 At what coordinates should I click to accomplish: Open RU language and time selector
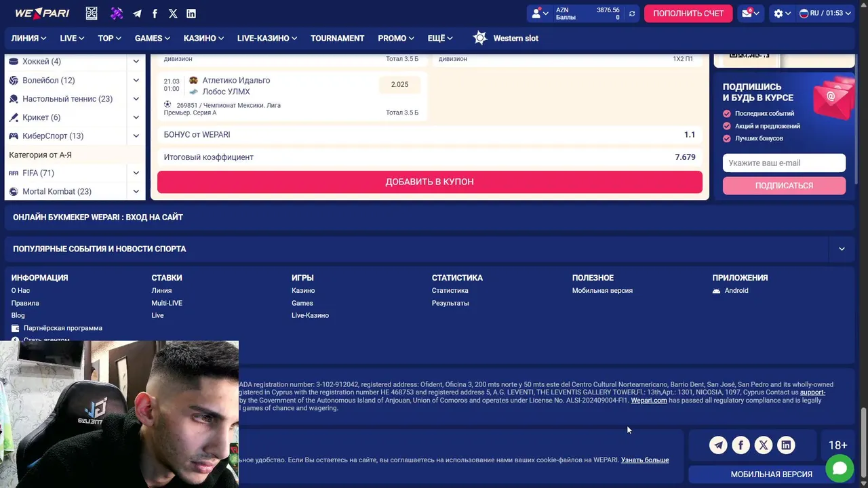pos(825,14)
